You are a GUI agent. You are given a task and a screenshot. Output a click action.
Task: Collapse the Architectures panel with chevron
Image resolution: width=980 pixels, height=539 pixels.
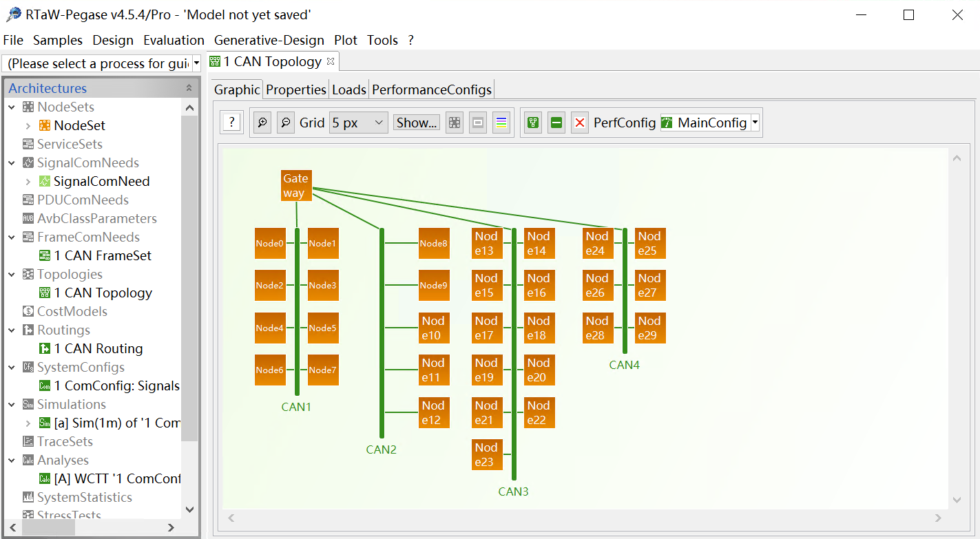click(189, 88)
